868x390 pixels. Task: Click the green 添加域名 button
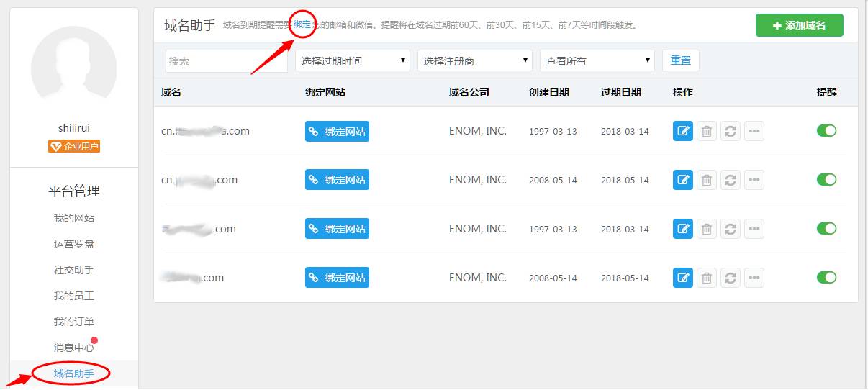799,25
